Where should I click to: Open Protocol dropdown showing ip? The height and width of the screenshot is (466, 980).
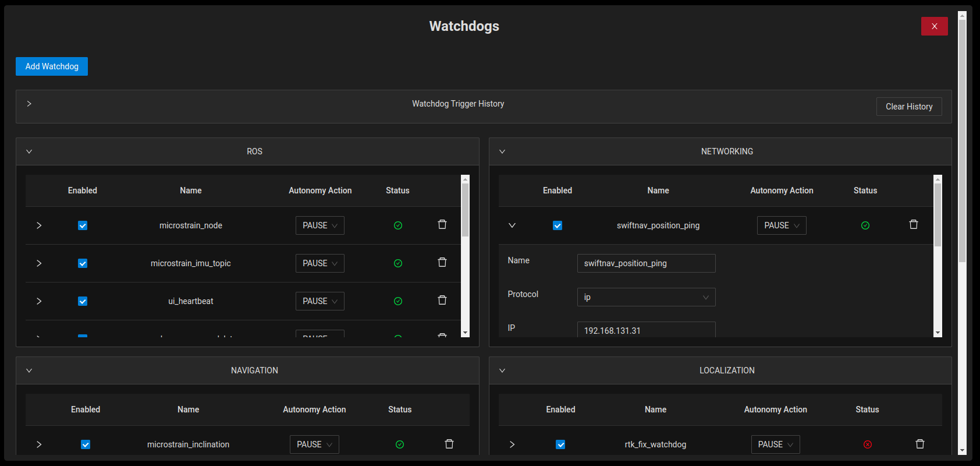[646, 297]
